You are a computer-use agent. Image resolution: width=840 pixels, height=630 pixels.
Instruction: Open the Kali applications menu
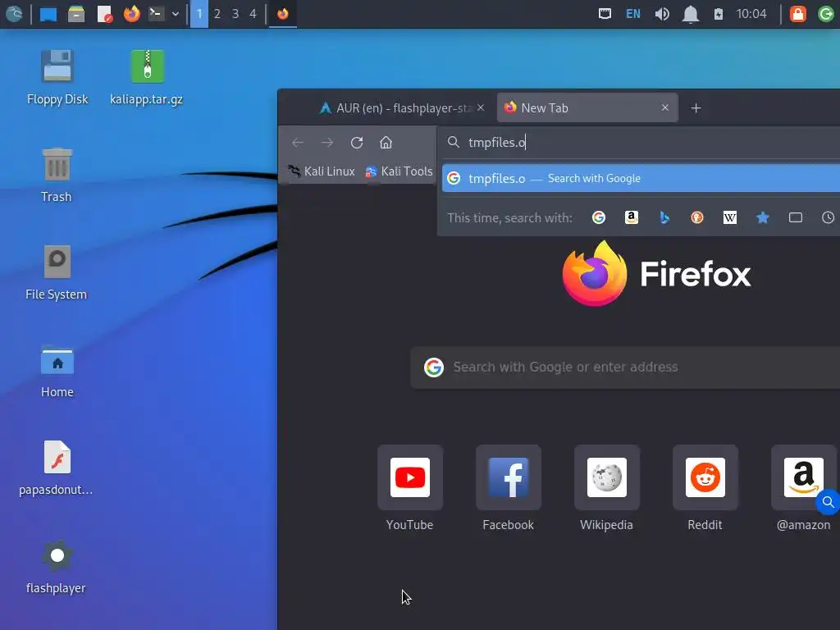[x=14, y=13]
